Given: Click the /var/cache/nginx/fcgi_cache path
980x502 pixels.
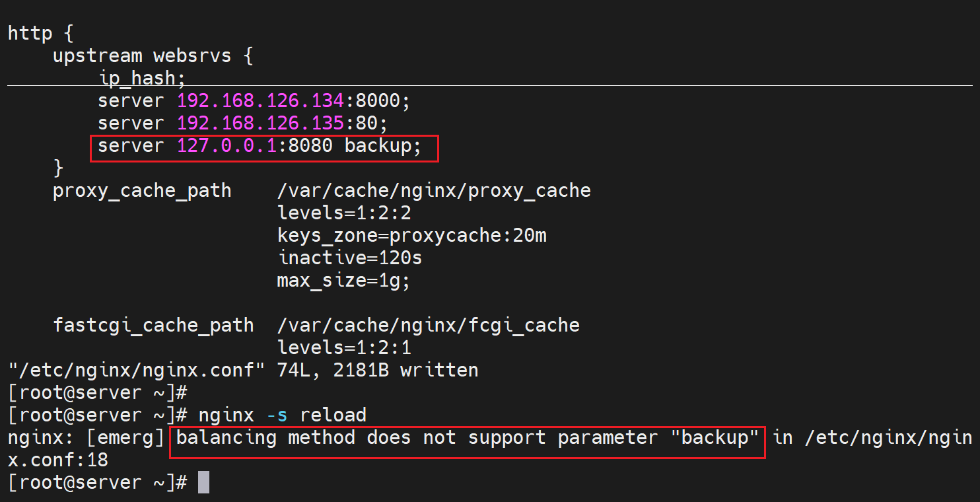Looking at the screenshot, I should coord(428,325).
